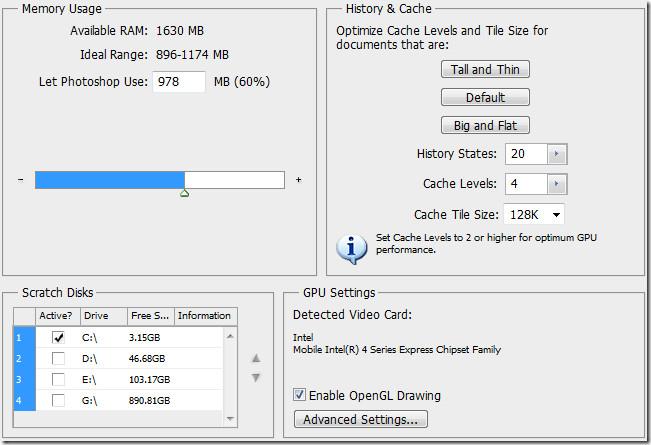Screen dimensions: 651x445
Task: Click the 896-1174 MB ideal range value
Action: click(192, 55)
